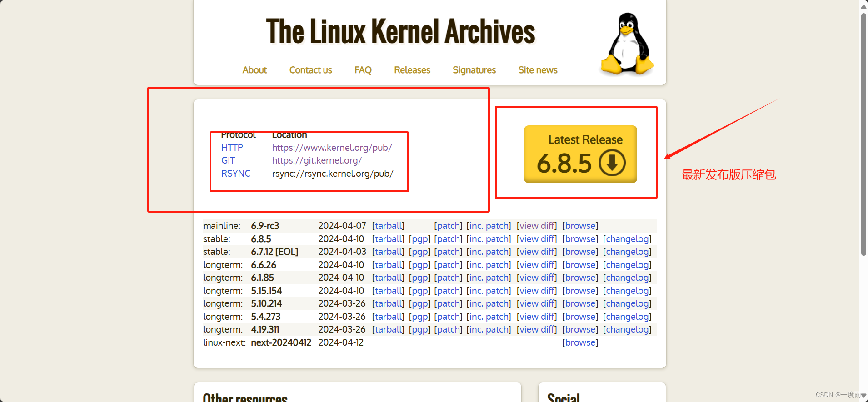This screenshot has width=868, height=402.
Task: View diff for longterm 5.10.214
Action: pos(537,303)
